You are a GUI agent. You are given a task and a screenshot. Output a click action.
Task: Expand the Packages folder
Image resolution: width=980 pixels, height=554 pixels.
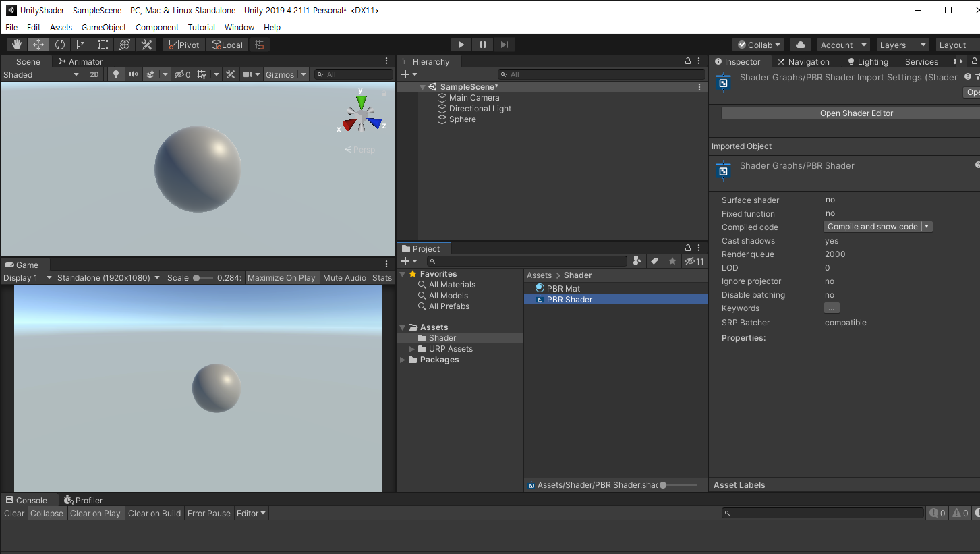coord(403,360)
